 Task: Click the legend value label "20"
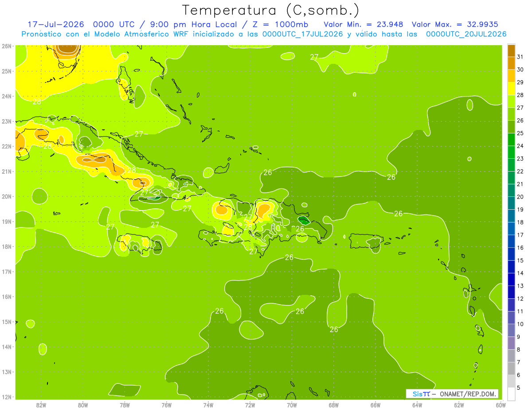pos(520,196)
